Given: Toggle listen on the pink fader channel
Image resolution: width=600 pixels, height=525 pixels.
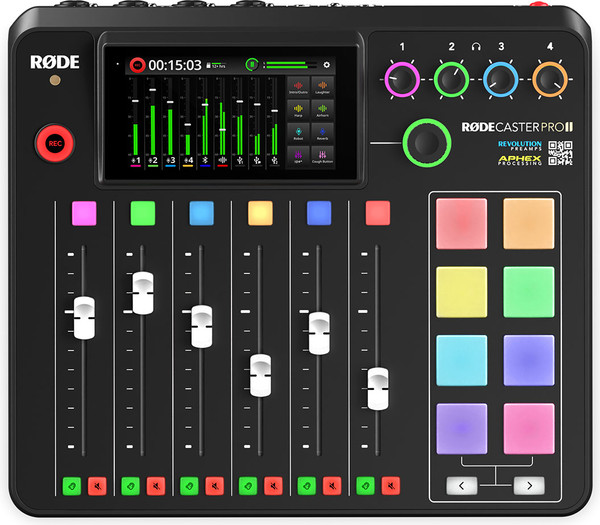Looking at the screenshot, I should click(x=72, y=486).
